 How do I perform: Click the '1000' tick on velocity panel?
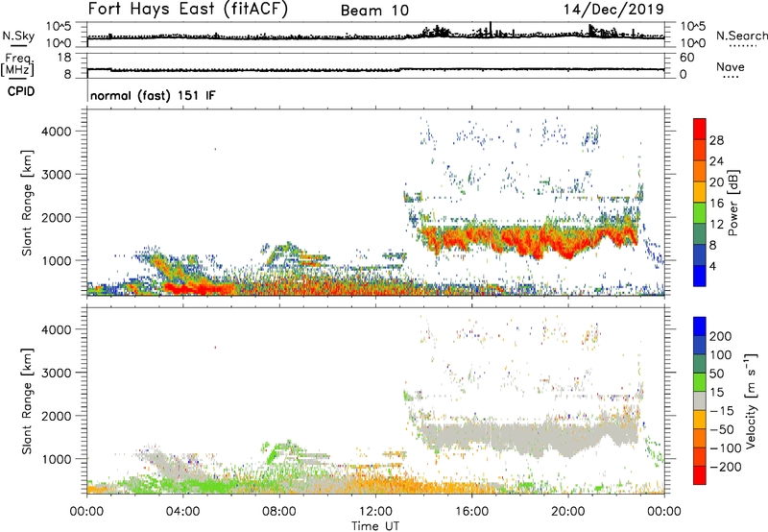[x=56, y=459]
